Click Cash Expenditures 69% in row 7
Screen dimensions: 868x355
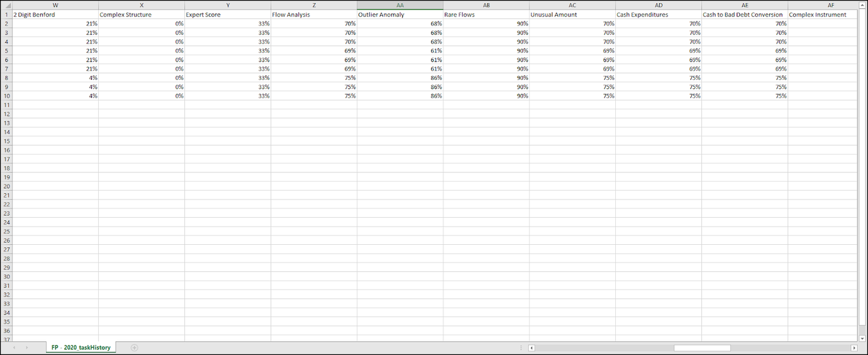click(659, 69)
